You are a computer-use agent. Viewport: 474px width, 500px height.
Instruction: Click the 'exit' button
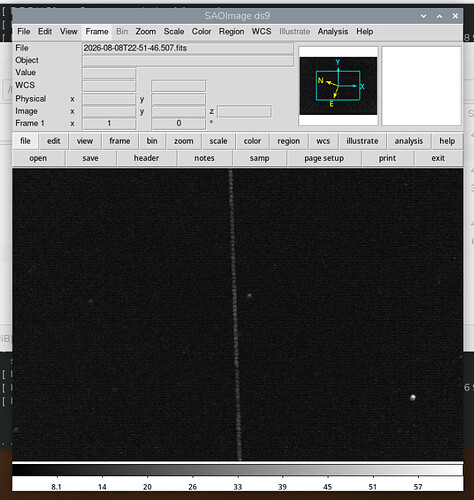click(x=438, y=158)
